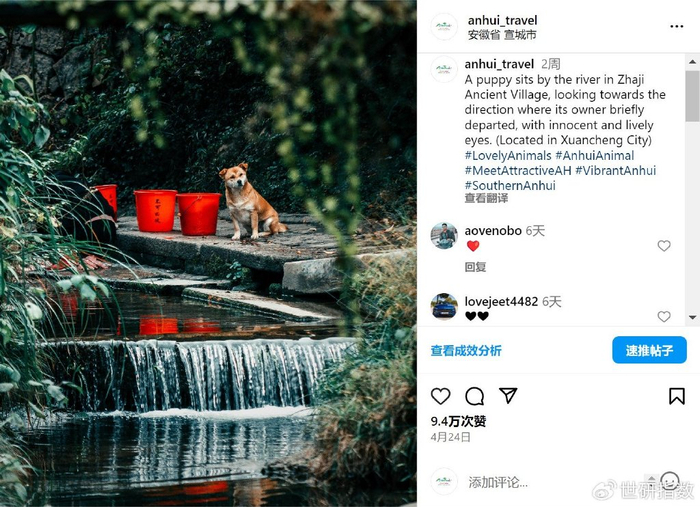Click the scrollbar up arrow in comments

tap(692, 62)
